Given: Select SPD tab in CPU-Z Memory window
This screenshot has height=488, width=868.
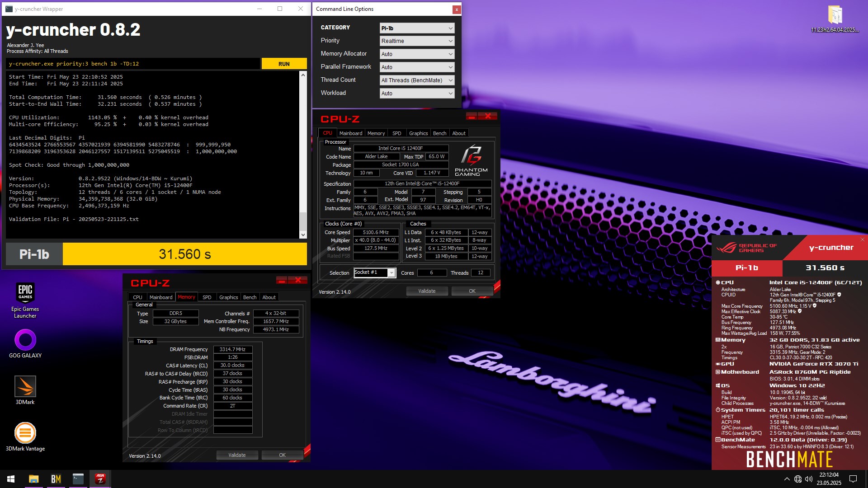Looking at the screenshot, I should pos(207,297).
